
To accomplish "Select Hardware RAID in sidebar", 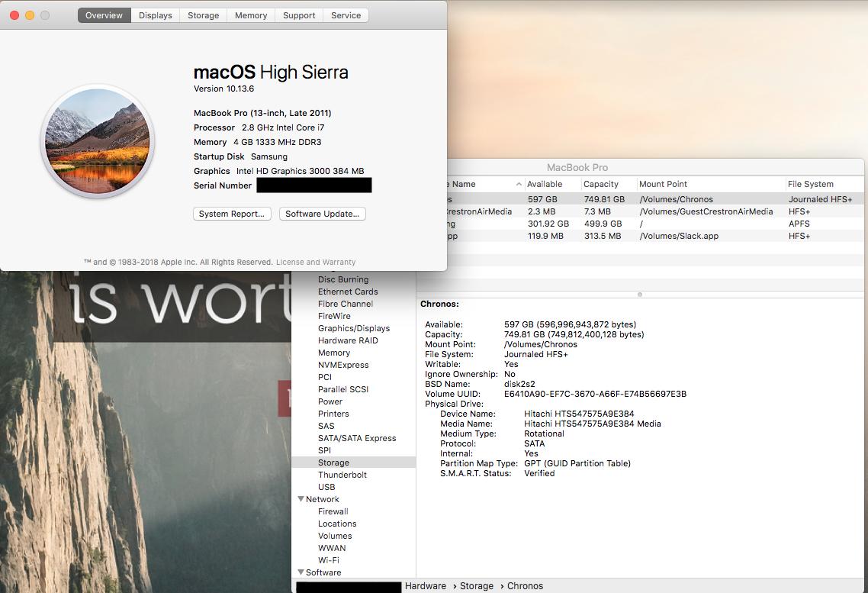I will click(x=348, y=340).
